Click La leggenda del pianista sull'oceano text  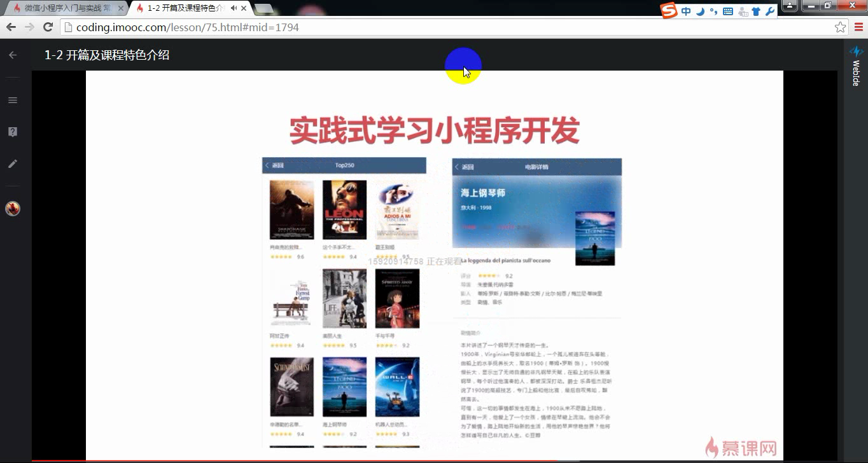click(x=505, y=261)
